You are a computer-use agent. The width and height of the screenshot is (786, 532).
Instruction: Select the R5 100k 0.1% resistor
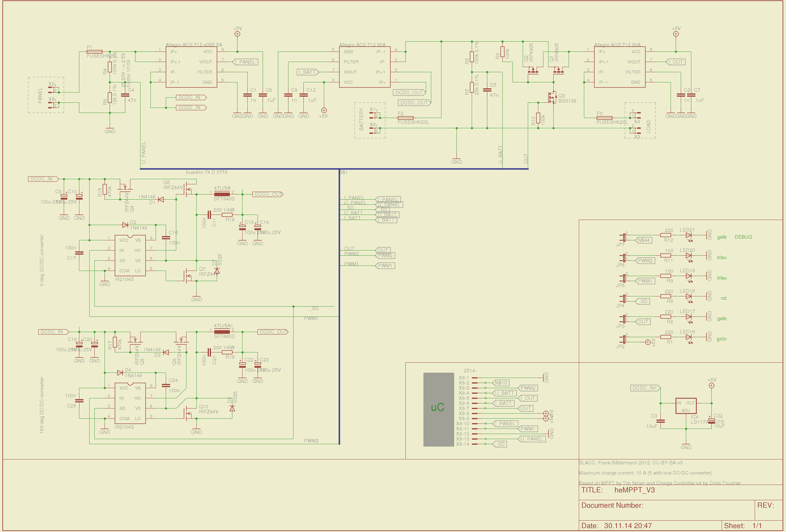click(x=472, y=57)
